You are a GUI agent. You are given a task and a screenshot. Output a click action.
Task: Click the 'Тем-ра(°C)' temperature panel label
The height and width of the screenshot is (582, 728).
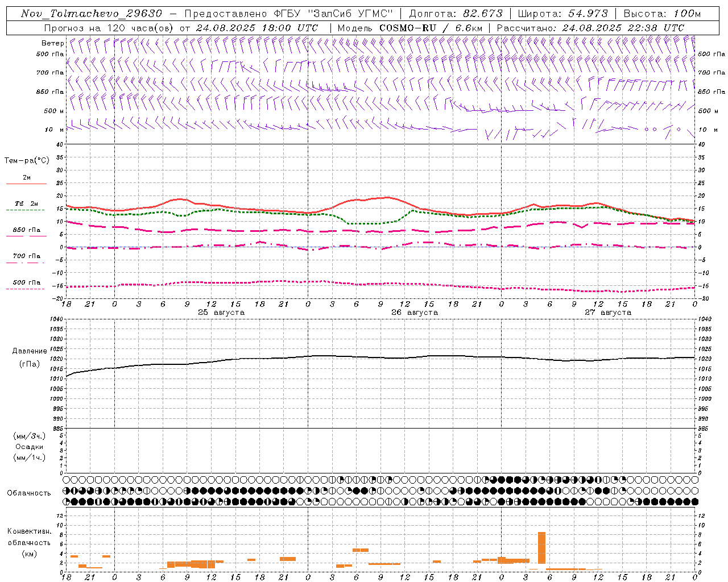click(27, 161)
